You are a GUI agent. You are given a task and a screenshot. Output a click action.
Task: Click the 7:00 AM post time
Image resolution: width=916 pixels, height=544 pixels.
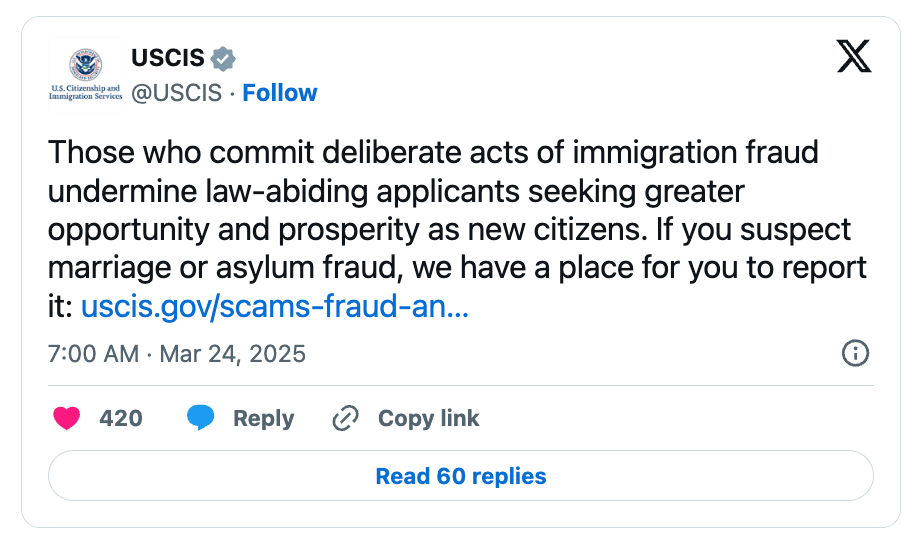pyautogui.click(x=93, y=354)
